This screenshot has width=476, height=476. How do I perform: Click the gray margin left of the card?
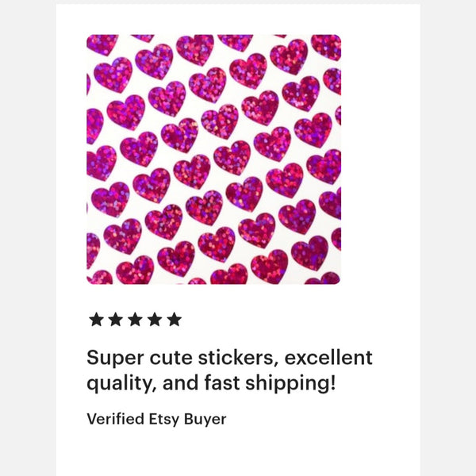point(28,238)
